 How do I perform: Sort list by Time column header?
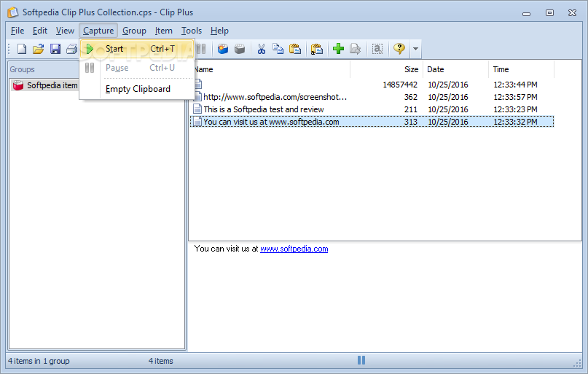(521, 69)
